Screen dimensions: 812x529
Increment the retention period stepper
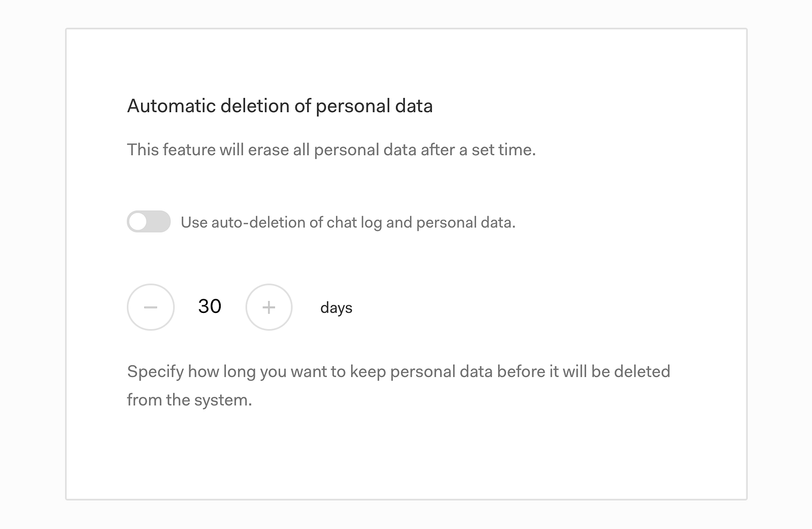point(269,307)
